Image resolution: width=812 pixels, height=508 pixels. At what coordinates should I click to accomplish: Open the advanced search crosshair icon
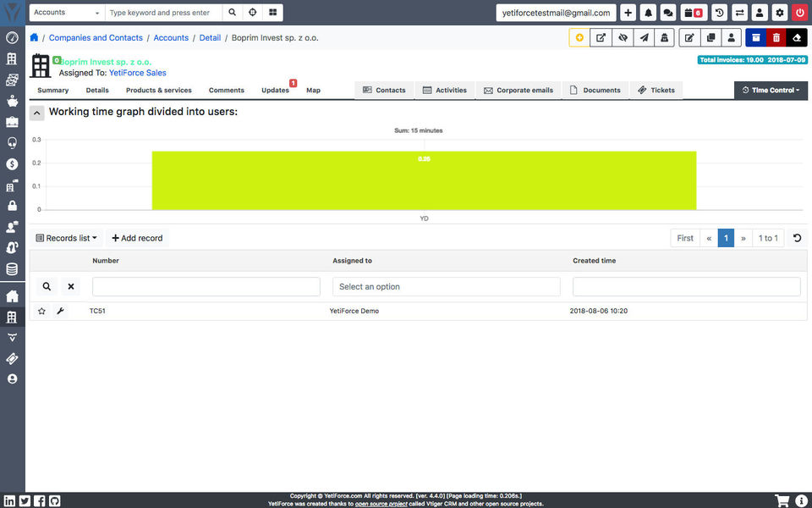click(x=253, y=13)
